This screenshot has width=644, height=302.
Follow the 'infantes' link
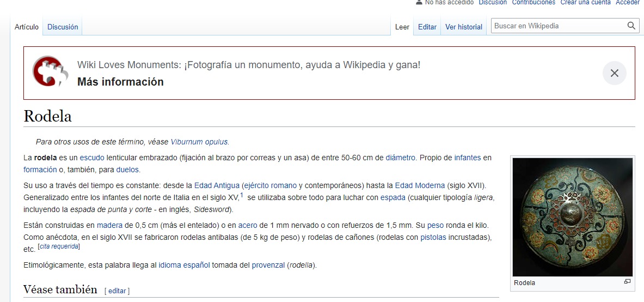(468, 158)
